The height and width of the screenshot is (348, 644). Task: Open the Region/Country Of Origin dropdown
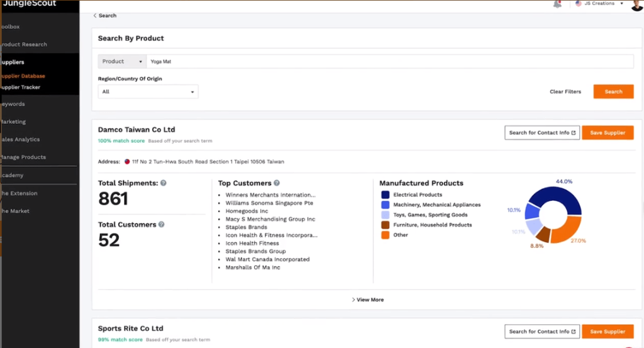(148, 92)
